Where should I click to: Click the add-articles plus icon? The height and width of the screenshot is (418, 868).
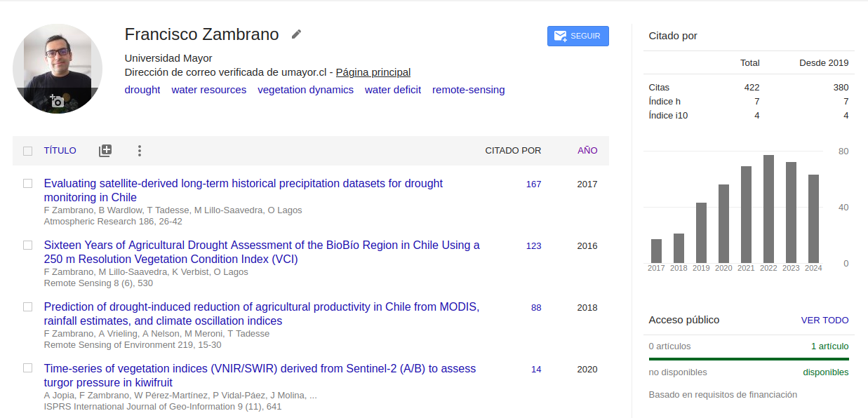pos(105,150)
